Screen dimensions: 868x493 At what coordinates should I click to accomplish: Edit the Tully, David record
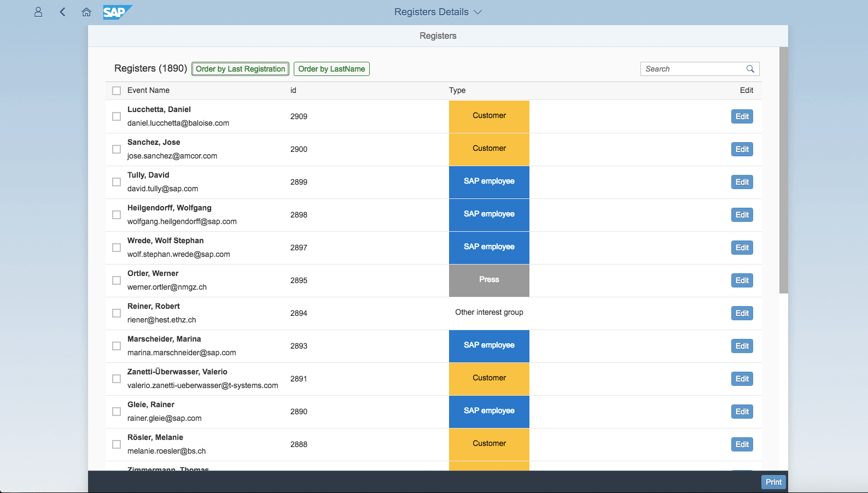click(742, 182)
